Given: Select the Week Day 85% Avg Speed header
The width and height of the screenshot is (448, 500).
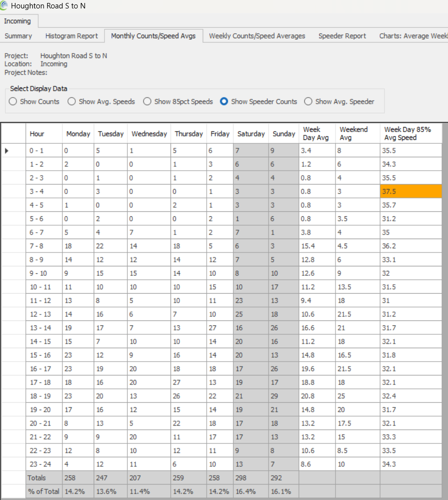Looking at the screenshot, I should coord(410,133).
